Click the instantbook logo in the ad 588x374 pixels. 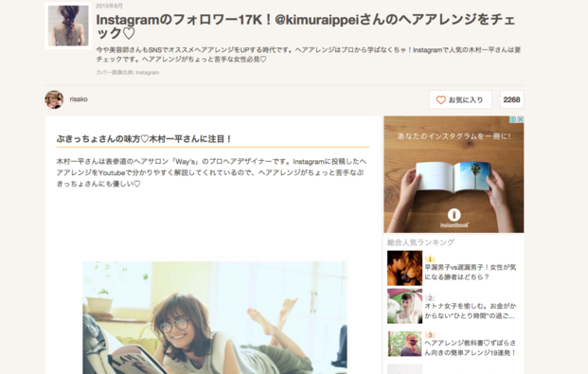454,219
